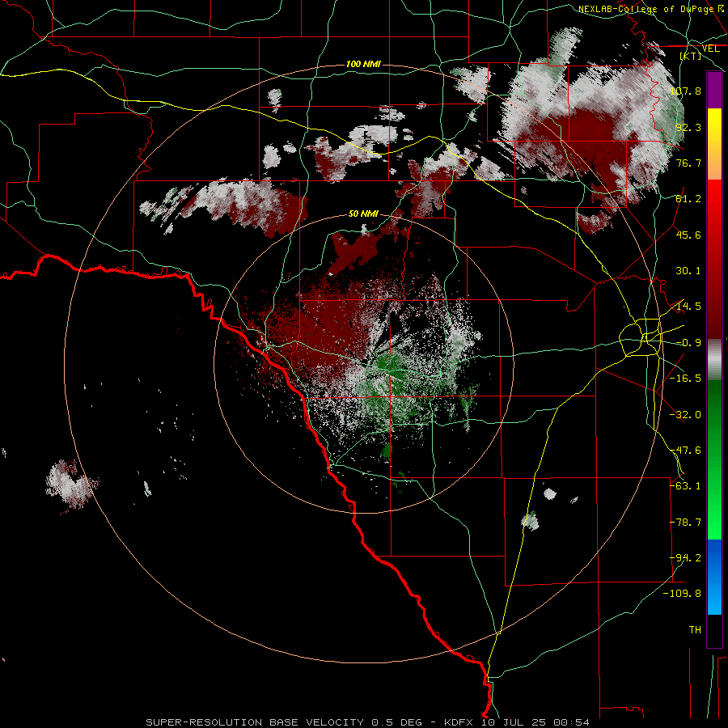Select the VEL legend title
Viewport: 728px width, 728px height.
(710, 49)
